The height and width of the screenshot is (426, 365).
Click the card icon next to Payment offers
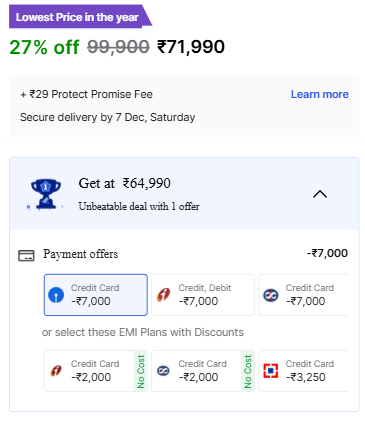[26, 256]
